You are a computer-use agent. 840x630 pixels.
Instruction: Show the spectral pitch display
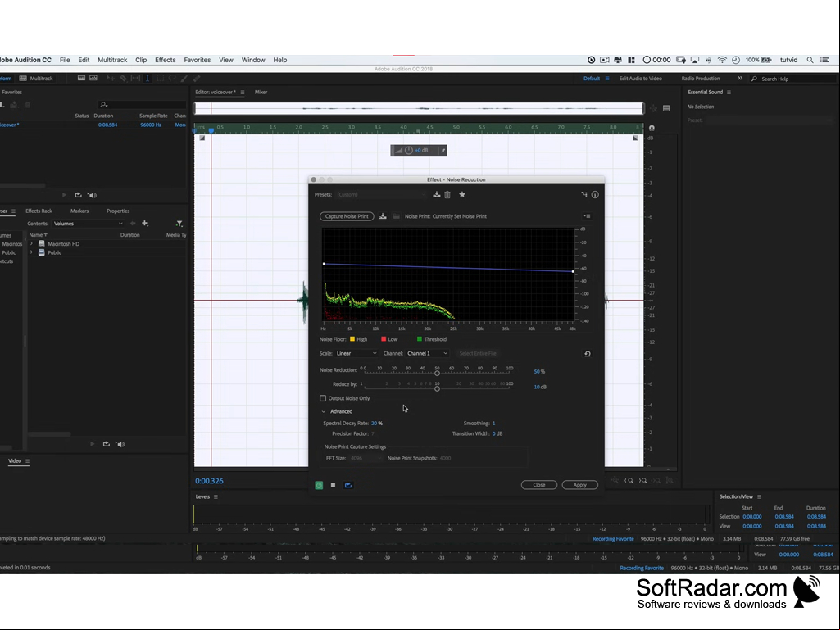click(x=93, y=78)
